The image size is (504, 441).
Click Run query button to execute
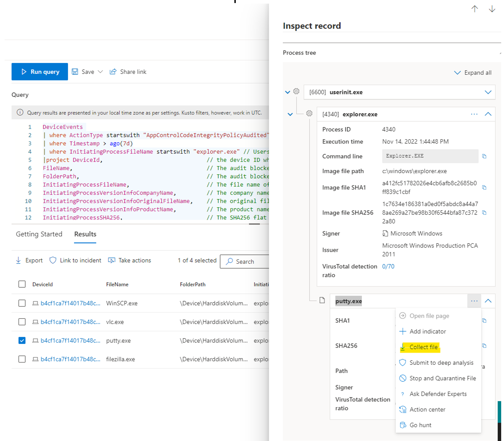[40, 72]
